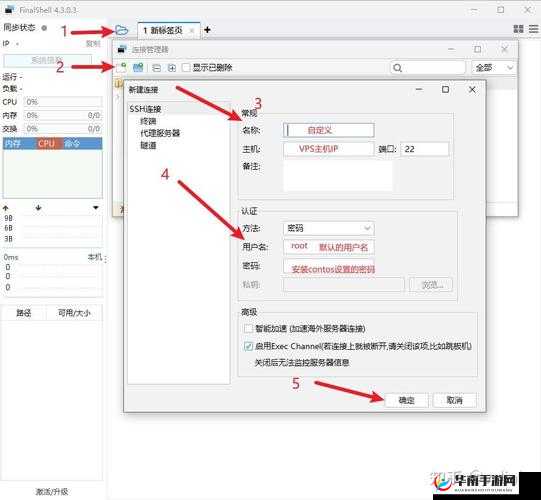Click the 内存 usage progress bar
The height and width of the screenshot is (500, 541).
(x=63, y=115)
